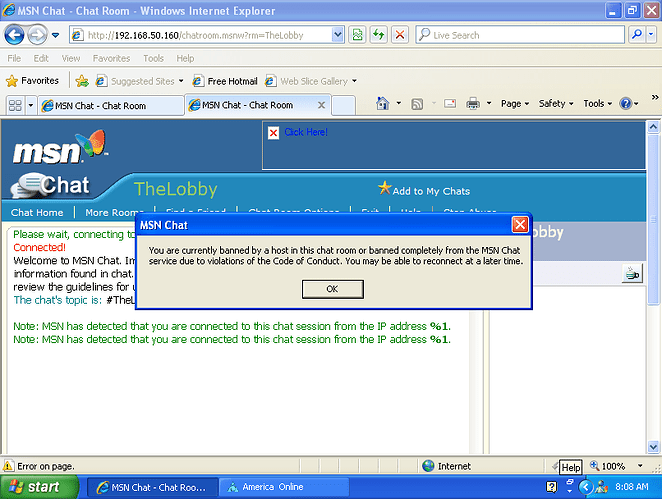
Task: Expand the Page dropdown menu
Action: [515, 104]
